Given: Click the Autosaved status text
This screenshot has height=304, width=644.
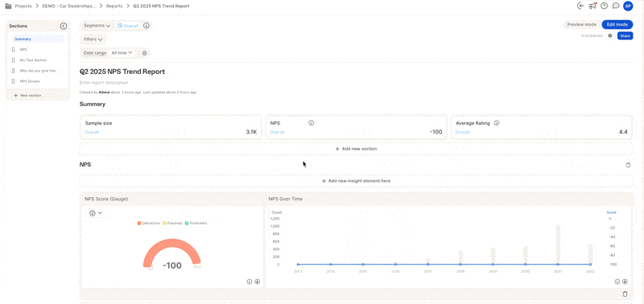Looking at the screenshot, I should click(x=592, y=36).
